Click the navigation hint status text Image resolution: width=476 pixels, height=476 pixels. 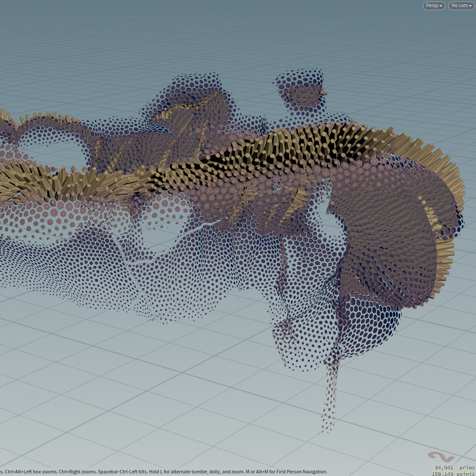tap(164, 472)
